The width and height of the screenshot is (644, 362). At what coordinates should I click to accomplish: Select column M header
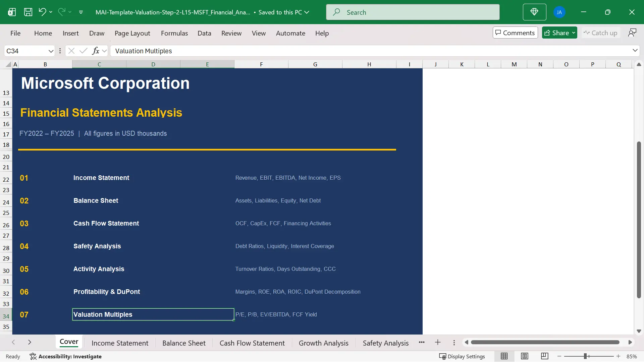click(514, 64)
